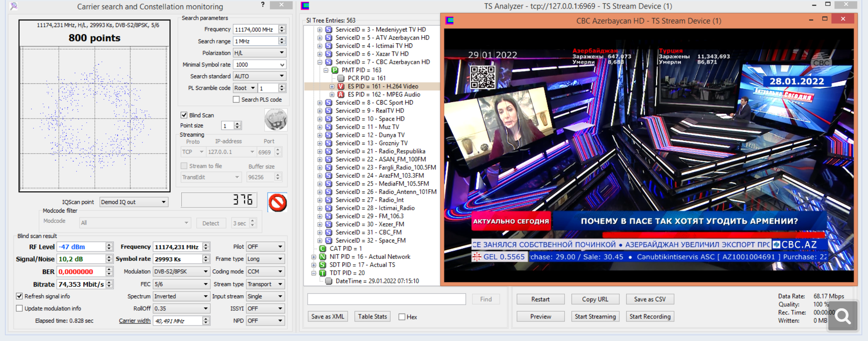Click the Copy URL button
This screenshot has height=341, width=868.
click(x=595, y=299)
